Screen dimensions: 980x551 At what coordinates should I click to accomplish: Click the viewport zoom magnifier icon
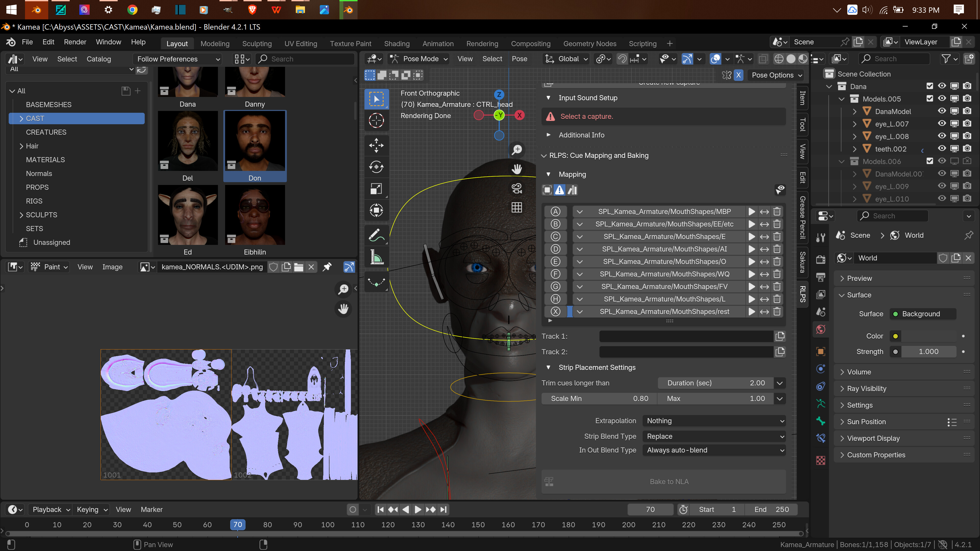pyautogui.click(x=517, y=149)
